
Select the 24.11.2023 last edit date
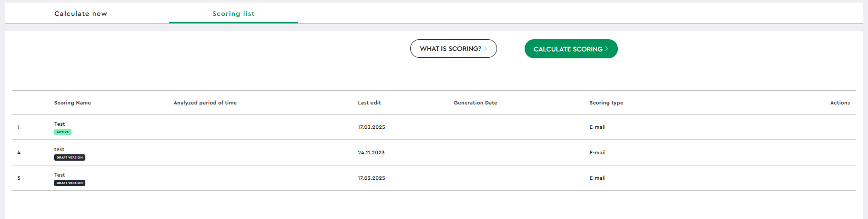pos(371,153)
